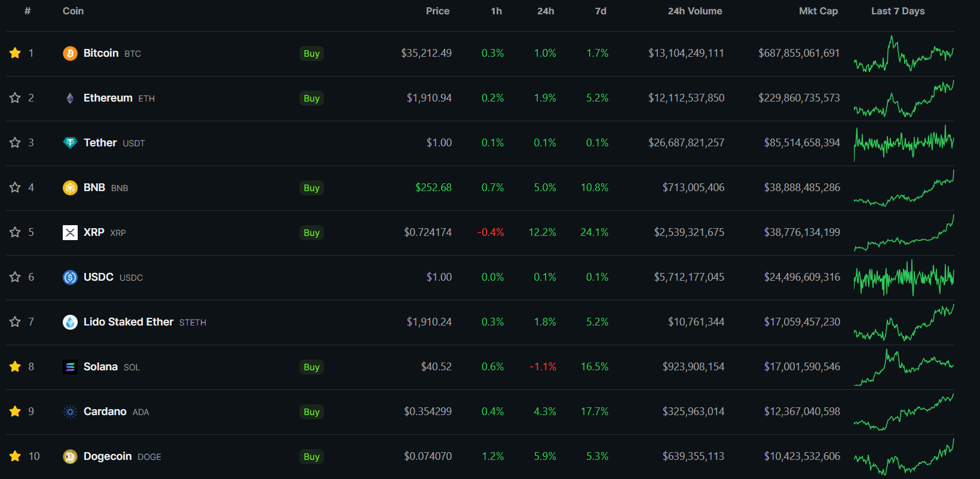This screenshot has width=980, height=479.
Task: Sort by the 24h Volume header
Action: [695, 11]
